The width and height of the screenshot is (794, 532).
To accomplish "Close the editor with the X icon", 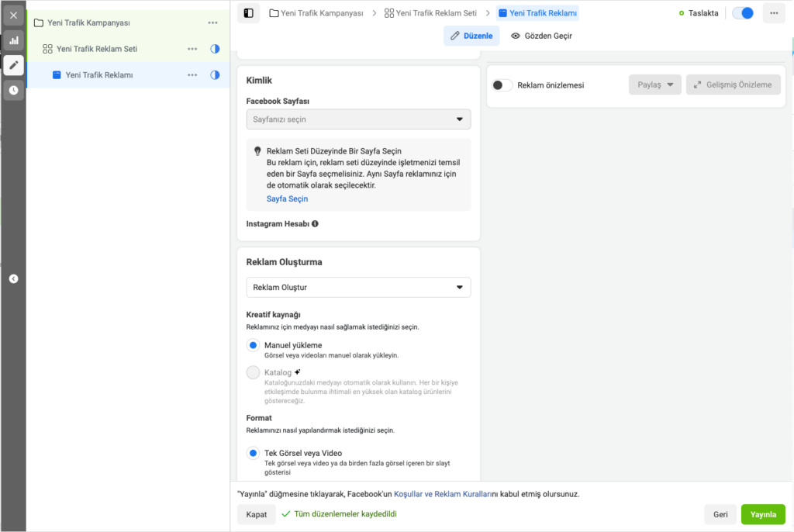I will coord(13,15).
